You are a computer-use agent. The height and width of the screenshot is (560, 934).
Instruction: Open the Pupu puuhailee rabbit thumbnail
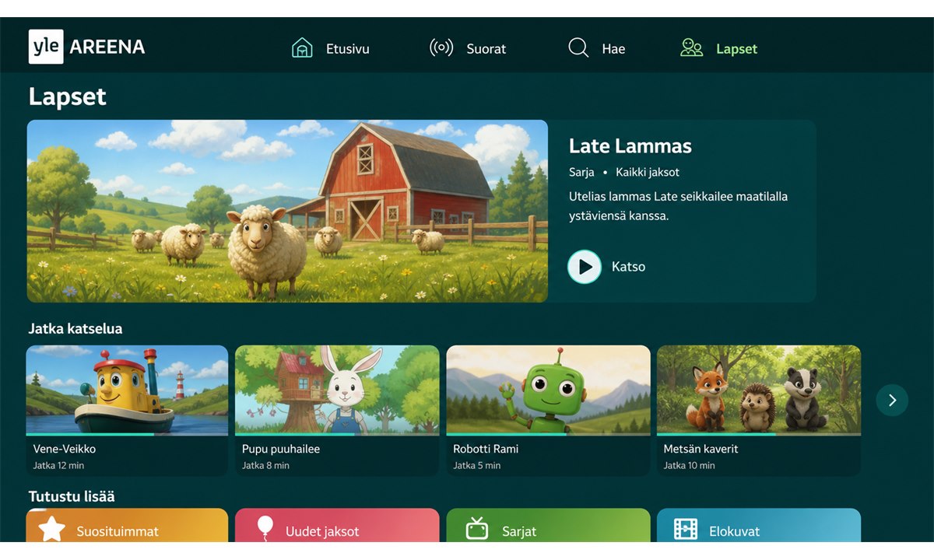(337, 389)
